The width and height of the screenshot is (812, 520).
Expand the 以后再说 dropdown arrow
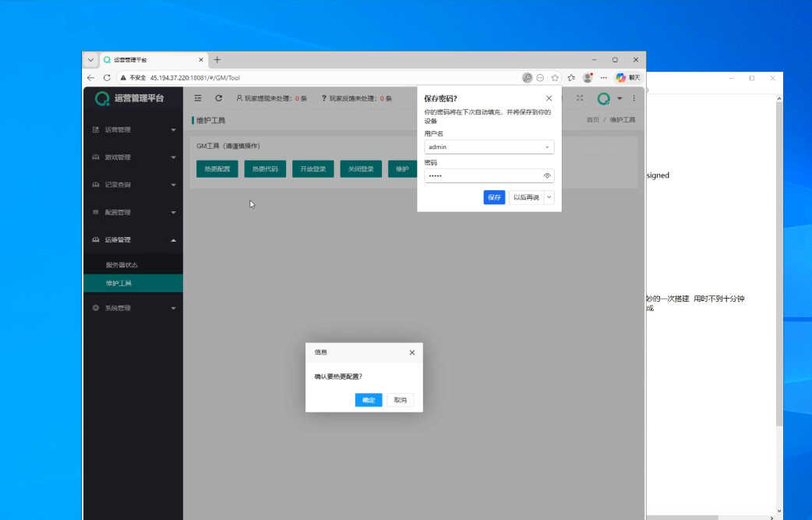549,198
